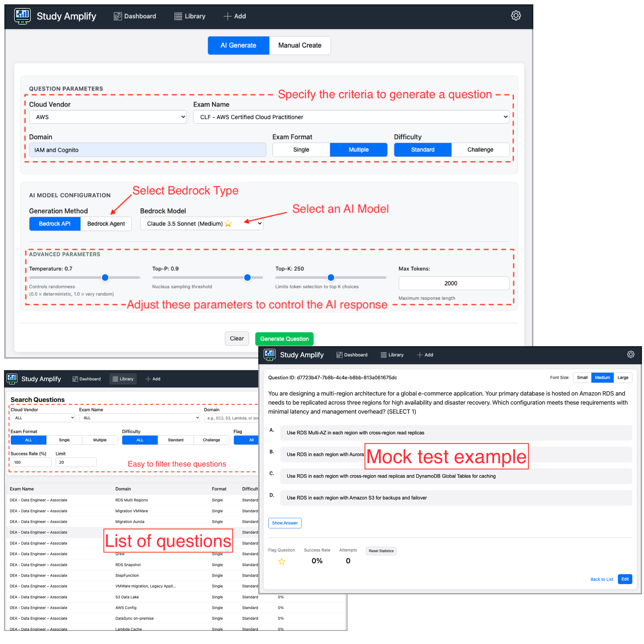This screenshot has width=644, height=644.
Task: Open the Exam Name CLF dropdown
Action: pos(351,117)
